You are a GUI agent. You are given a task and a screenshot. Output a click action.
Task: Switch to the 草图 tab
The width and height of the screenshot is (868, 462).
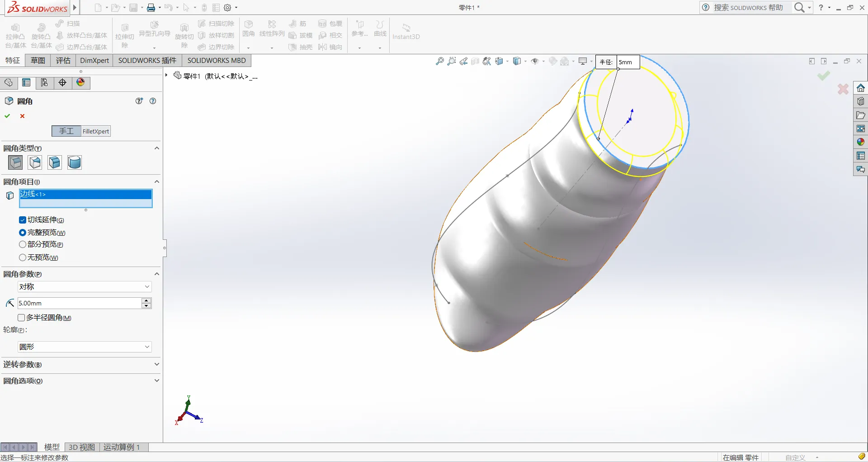click(38, 60)
